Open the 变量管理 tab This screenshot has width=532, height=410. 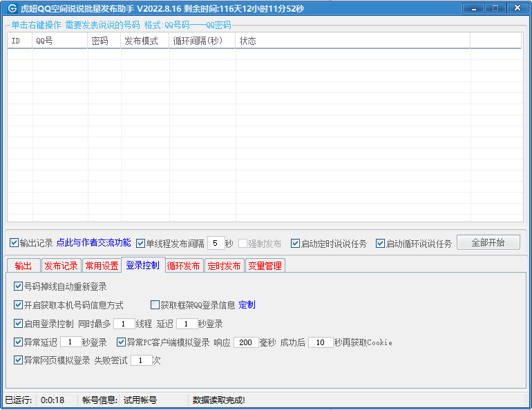(265, 266)
